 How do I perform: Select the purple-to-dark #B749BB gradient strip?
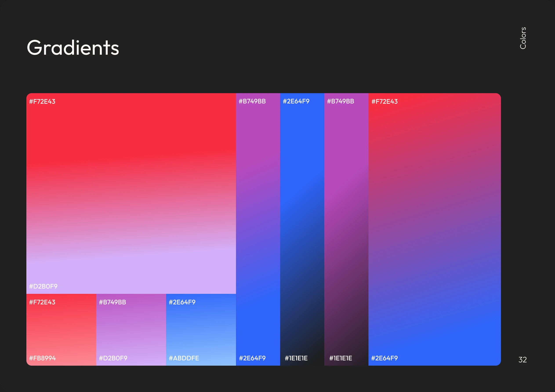pyautogui.click(x=347, y=229)
